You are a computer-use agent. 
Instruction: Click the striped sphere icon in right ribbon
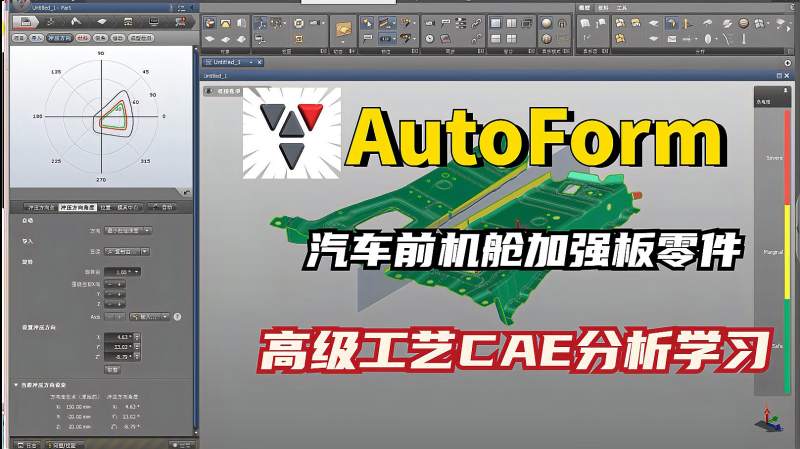tap(744, 23)
